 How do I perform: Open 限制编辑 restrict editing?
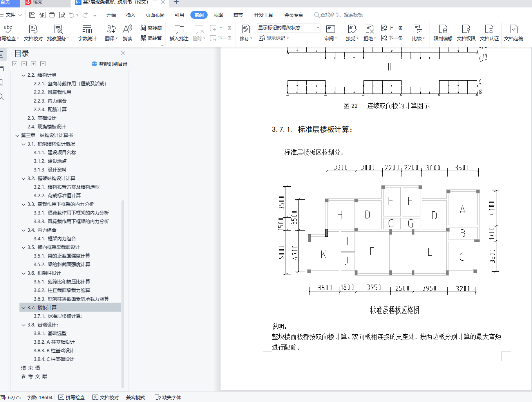[443, 33]
